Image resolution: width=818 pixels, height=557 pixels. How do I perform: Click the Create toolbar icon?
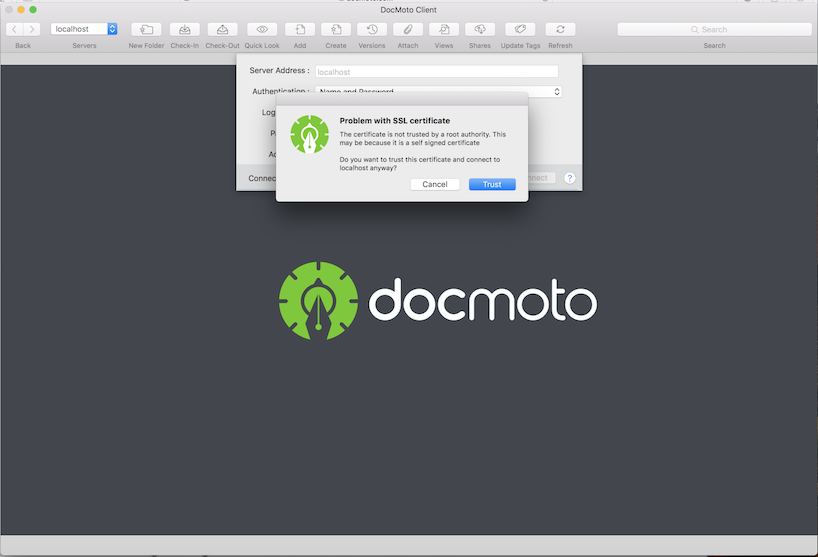[336, 29]
